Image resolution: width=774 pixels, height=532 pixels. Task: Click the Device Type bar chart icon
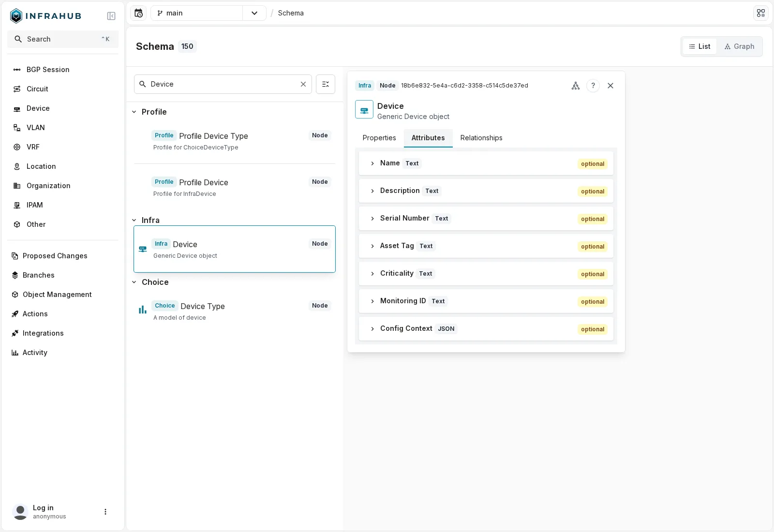[143, 310]
